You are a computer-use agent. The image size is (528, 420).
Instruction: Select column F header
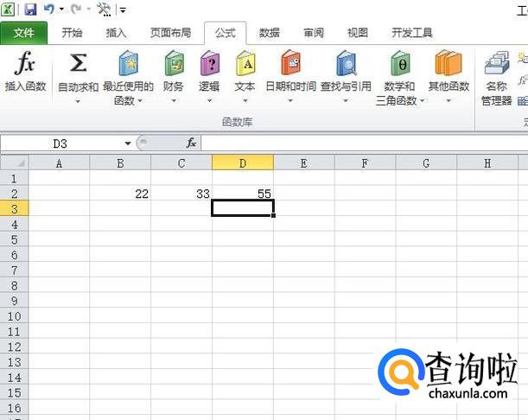(365, 163)
